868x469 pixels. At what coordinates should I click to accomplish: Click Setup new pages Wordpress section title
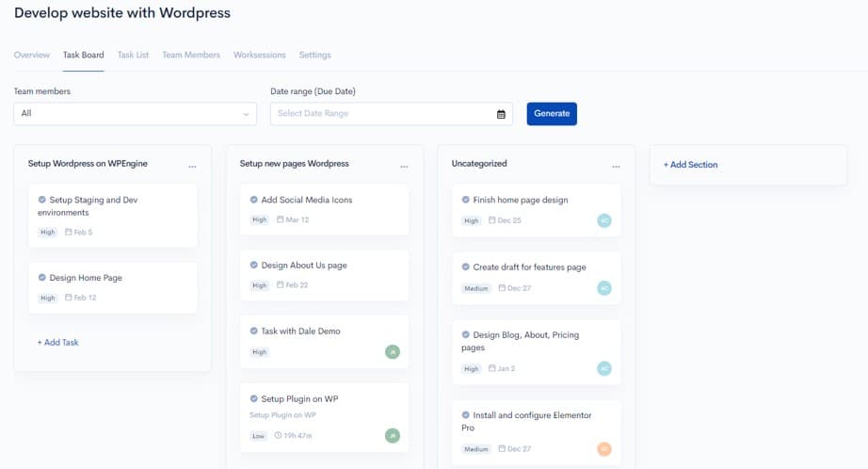click(294, 163)
